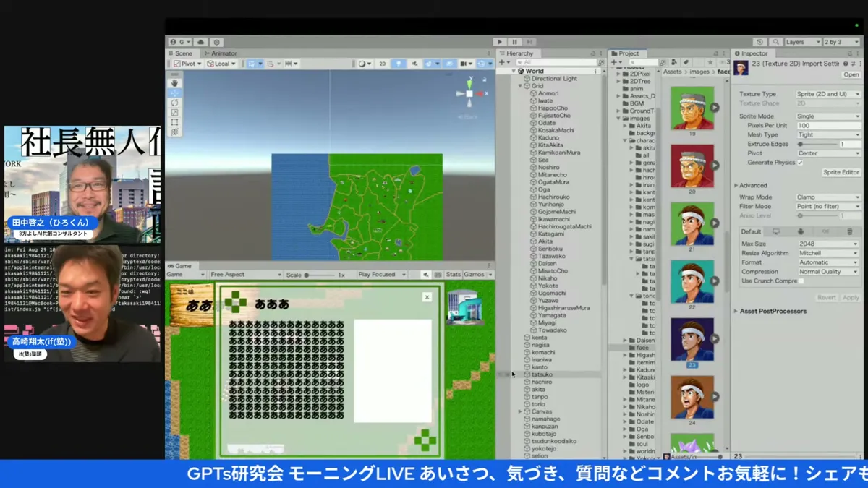Viewport: 868px width, 488px height.
Task: Toggle scene lighting bulb icon
Action: tap(398, 64)
